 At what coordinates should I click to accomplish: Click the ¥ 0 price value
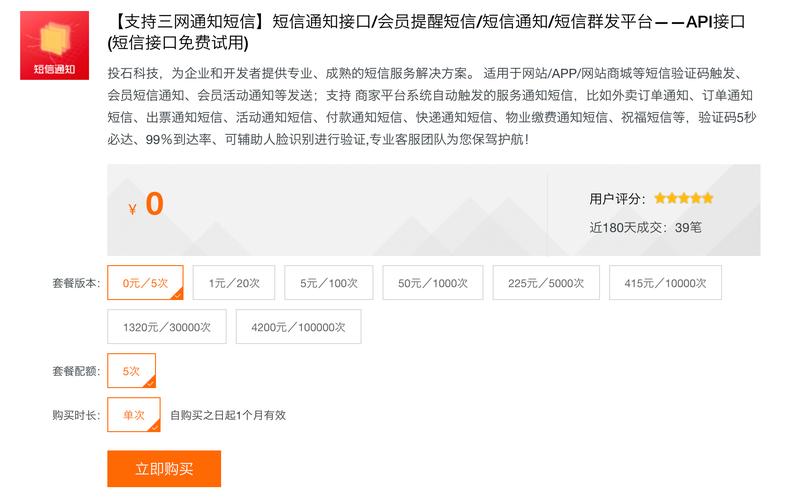tap(145, 205)
